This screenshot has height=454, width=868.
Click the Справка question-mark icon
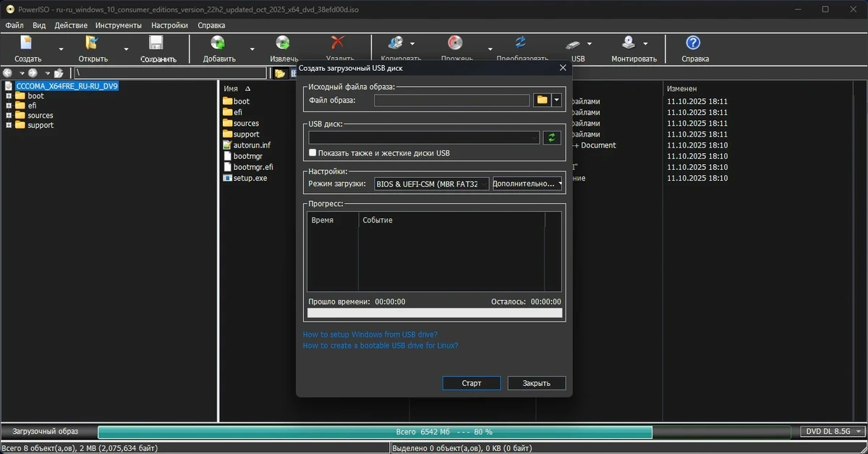693,43
